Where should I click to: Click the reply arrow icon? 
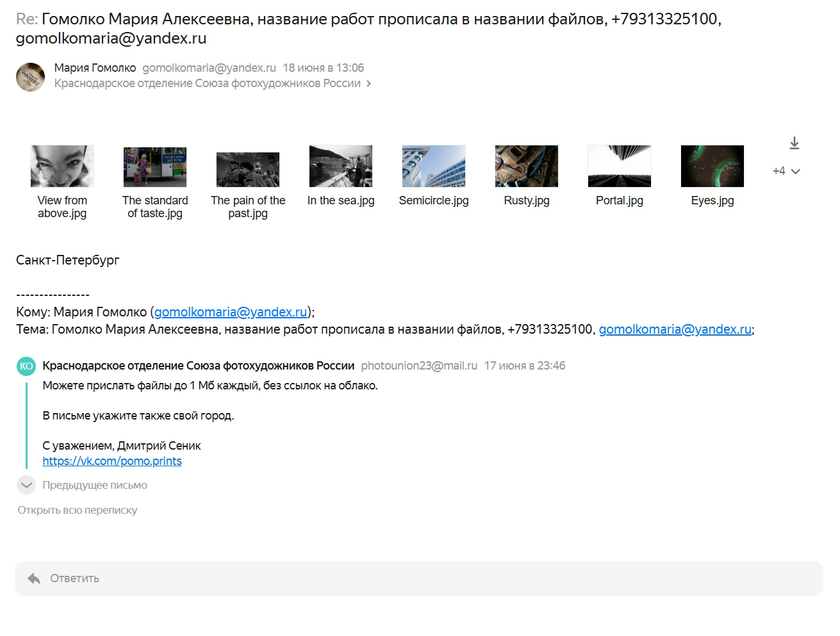(x=34, y=578)
